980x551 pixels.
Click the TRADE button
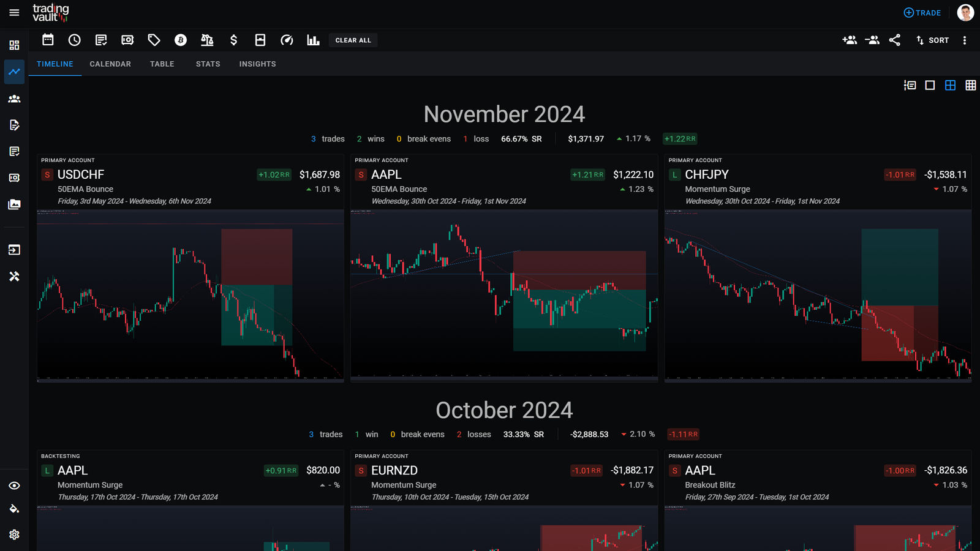[x=921, y=12]
